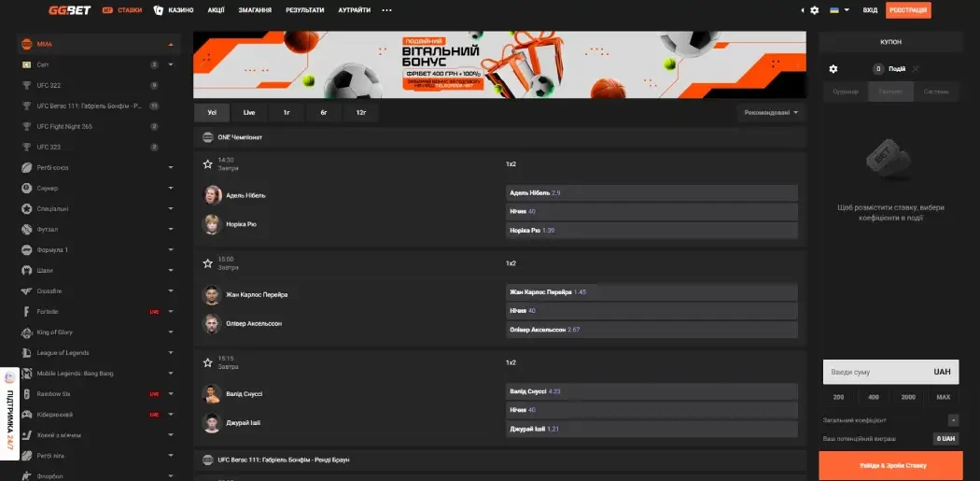Viewport: 980px width, 481px height.
Task: Click the chess (Шахи) sidebar icon
Action: tap(26, 270)
